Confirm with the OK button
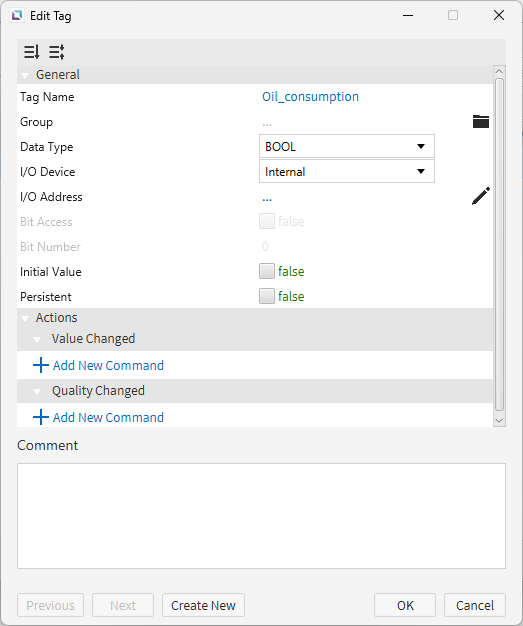The height and width of the screenshot is (626, 523). [x=405, y=605]
